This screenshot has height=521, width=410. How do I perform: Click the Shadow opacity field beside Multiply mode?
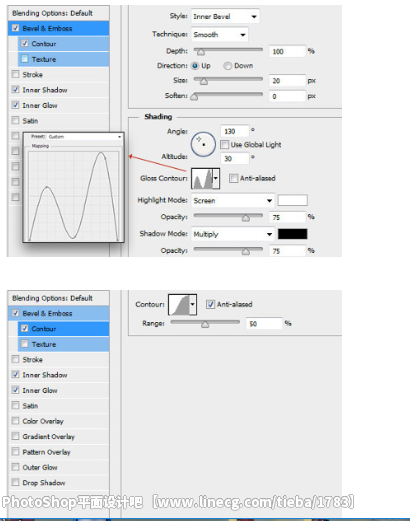point(287,251)
